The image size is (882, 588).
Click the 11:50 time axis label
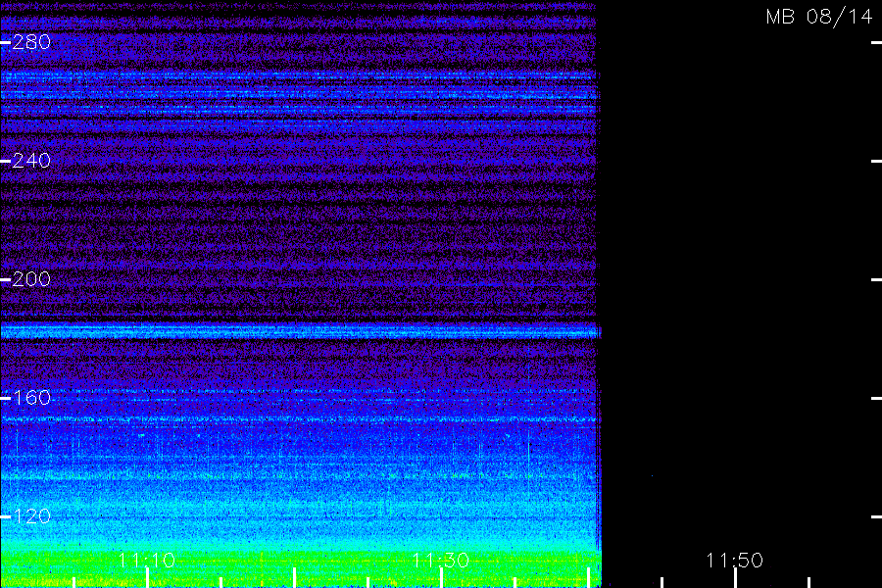[735, 560]
